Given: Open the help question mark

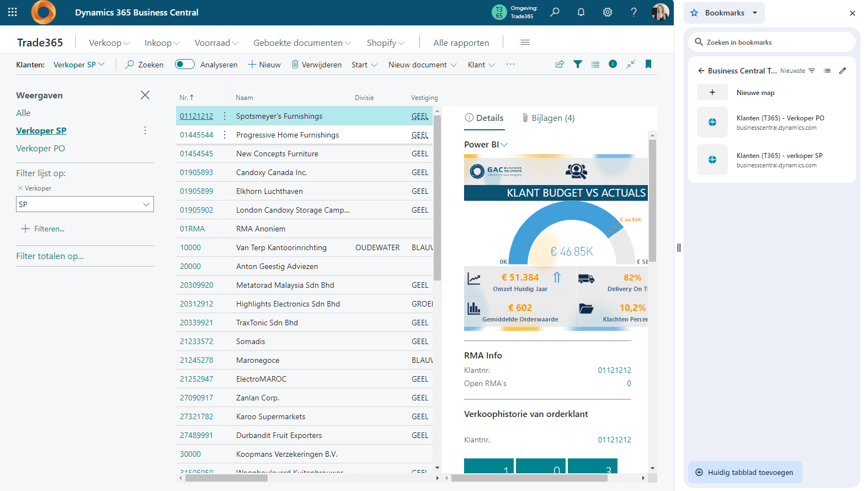Looking at the screenshot, I should click(634, 12).
